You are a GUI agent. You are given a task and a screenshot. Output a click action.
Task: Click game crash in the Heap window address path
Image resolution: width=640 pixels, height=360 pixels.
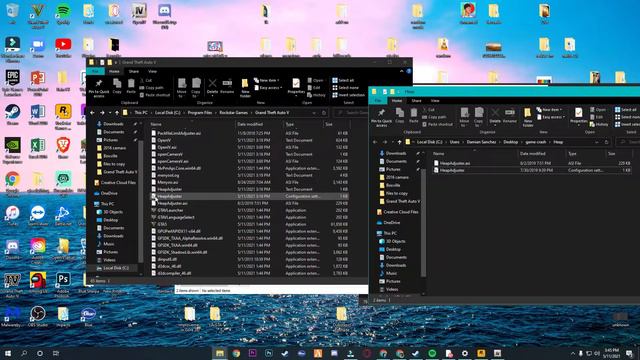point(536,142)
